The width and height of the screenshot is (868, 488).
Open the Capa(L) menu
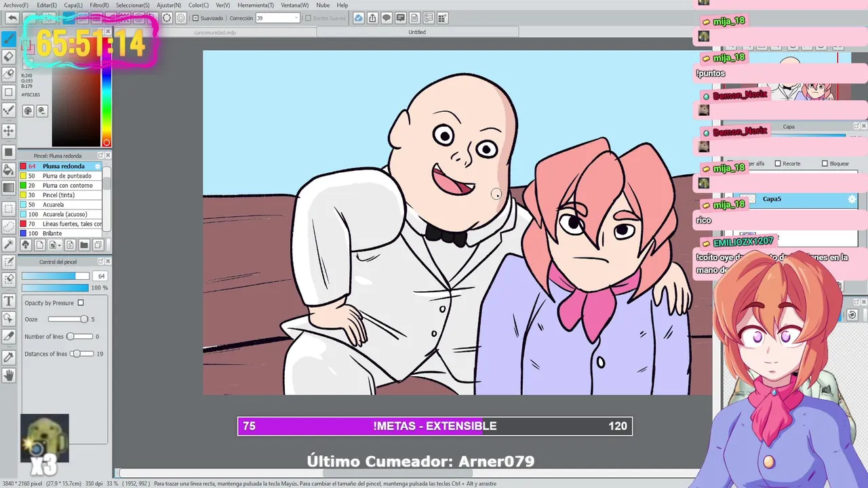(73, 5)
